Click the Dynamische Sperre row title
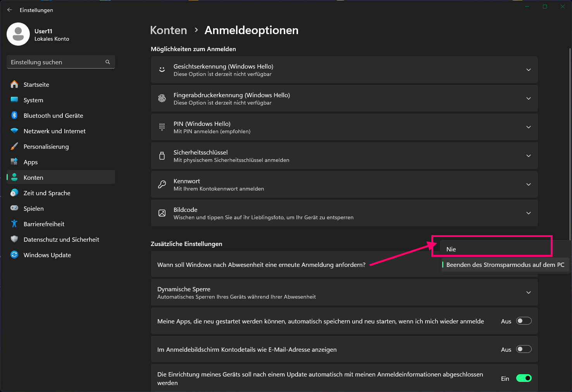Screen dimensions: 572x392 coord(184,289)
